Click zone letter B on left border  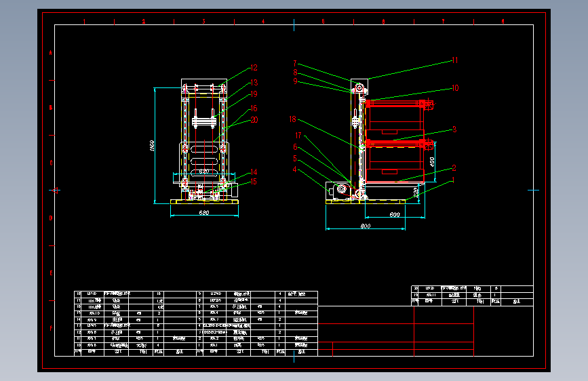(x=51, y=108)
